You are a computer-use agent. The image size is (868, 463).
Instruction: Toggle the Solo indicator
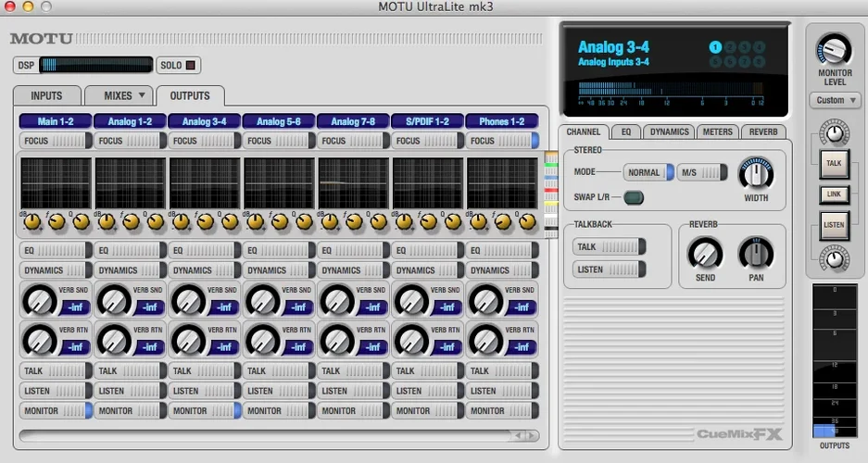(191, 65)
